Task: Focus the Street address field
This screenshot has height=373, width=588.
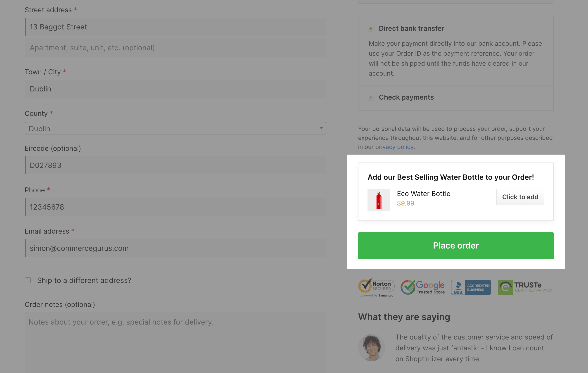Action: pos(175,27)
